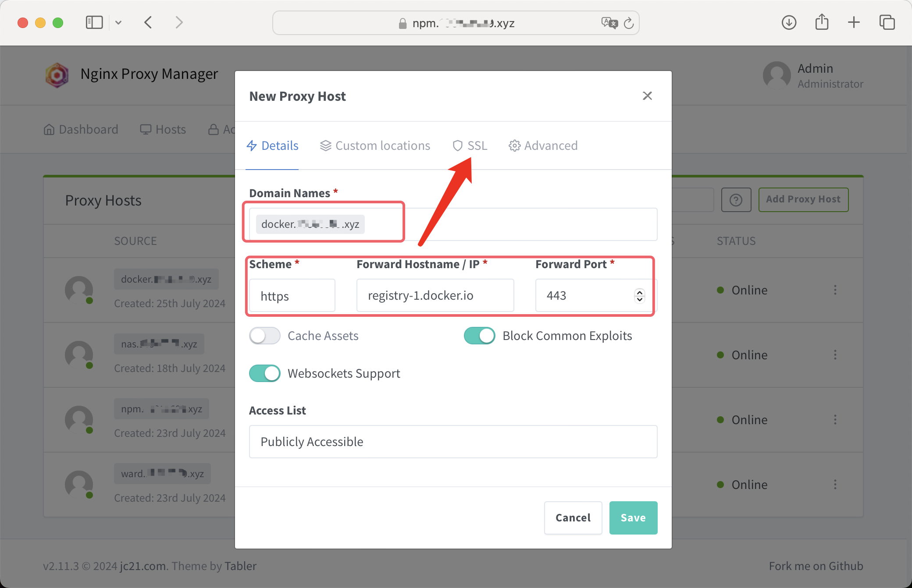Click the Advanced tab settings icon
Viewport: 912px width, 588px height.
tap(514, 145)
